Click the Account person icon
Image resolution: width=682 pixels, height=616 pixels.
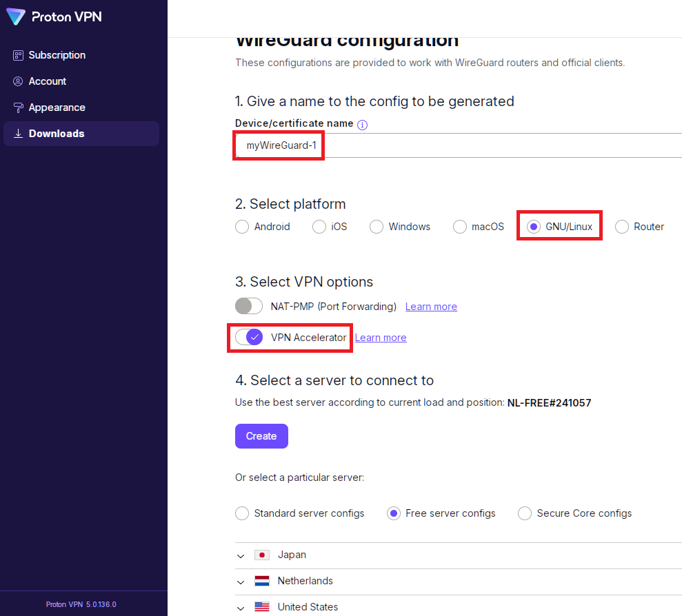[x=18, y=81]
